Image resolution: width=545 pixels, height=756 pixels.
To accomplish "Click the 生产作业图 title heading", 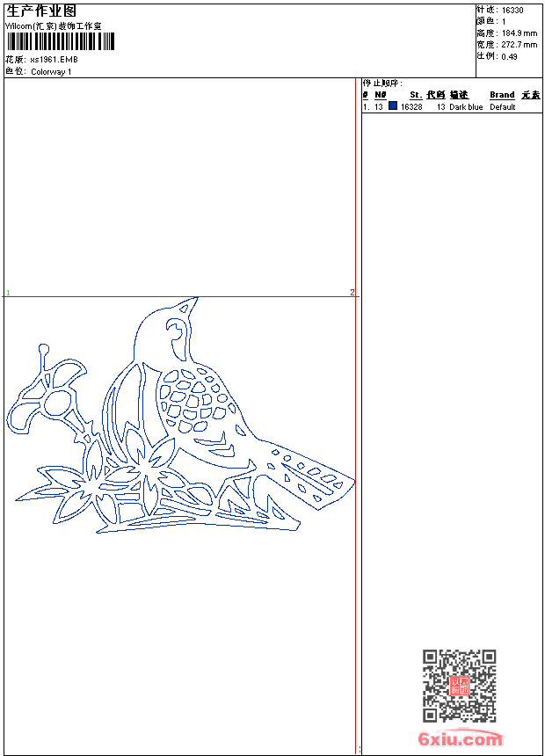I will tap(41, 11).
